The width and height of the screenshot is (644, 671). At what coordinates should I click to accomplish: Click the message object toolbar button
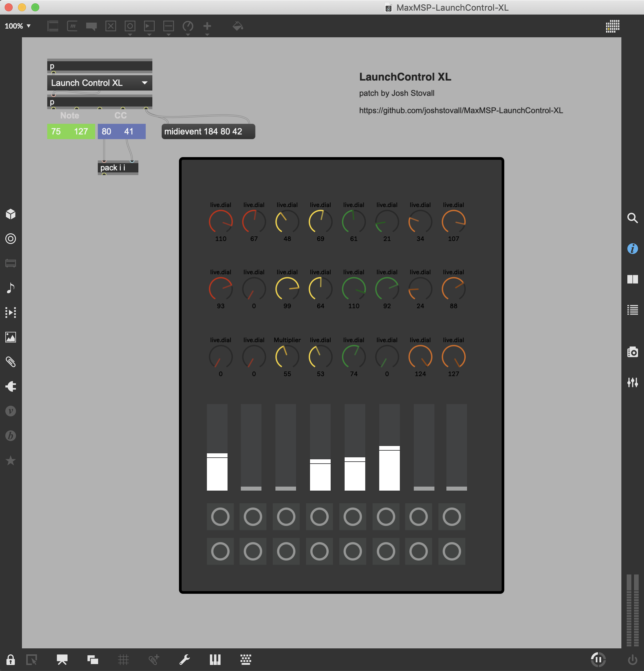pos(72,26)
